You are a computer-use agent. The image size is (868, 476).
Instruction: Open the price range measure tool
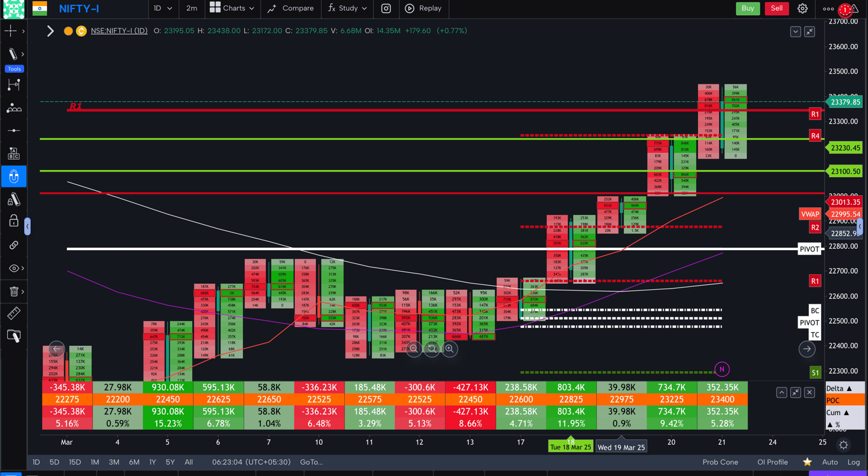pos(13,85)
